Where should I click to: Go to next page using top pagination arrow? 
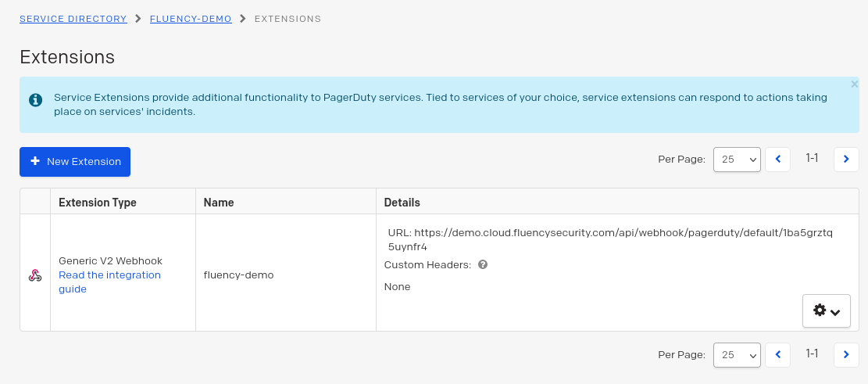846,160
